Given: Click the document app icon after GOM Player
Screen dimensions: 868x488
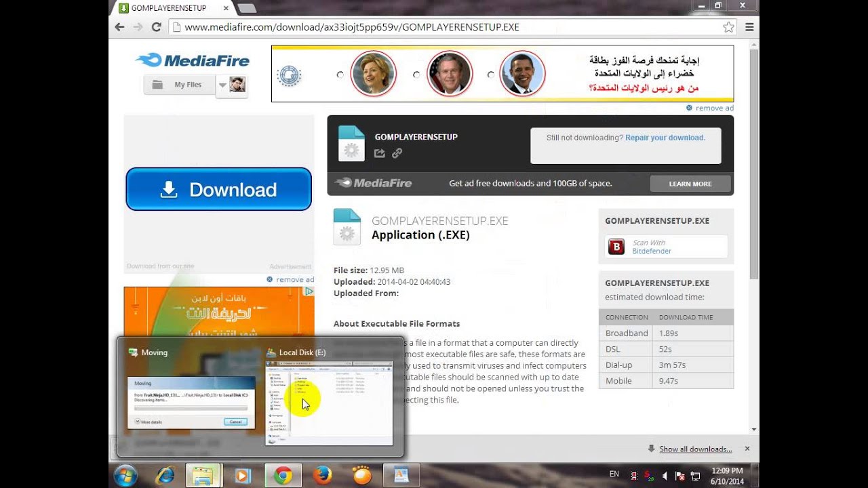Looking at the screenshot, I should [x=401, y=476].
